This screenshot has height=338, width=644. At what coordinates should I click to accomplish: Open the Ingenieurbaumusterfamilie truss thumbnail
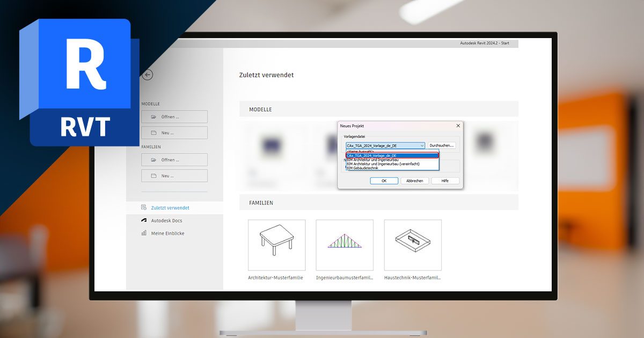(x=345, y=245)
